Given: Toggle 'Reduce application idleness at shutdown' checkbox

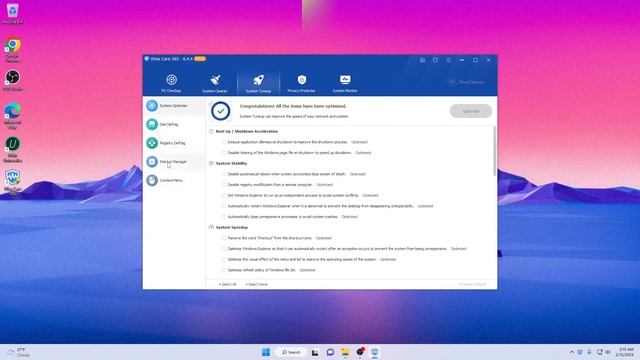Looking at the screenshot, I should 224,142.
